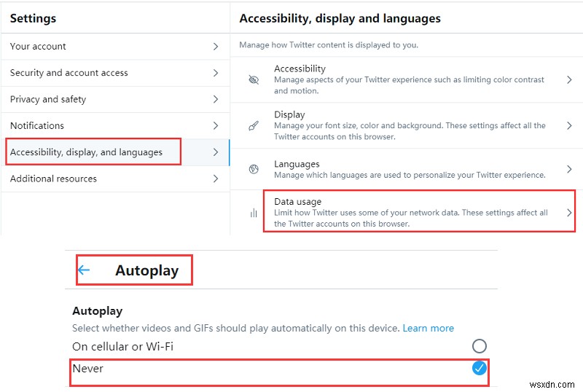
Task: Click the Additional resources chevron arrow
Action: 216,179
